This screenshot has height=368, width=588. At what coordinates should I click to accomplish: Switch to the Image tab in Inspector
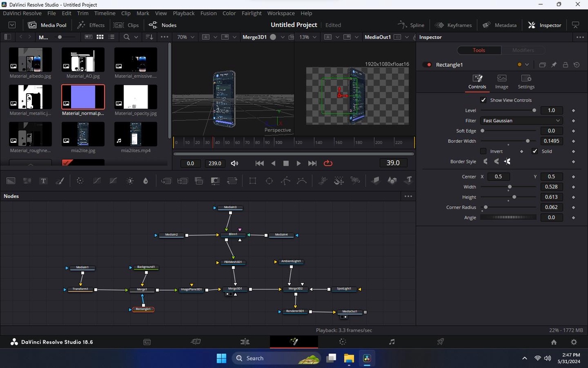(x=502, y=82)
